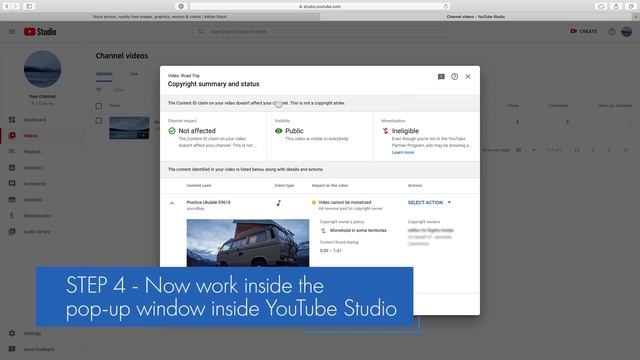Screen dimensions: 640x360
Task: Click the Public visibility eye icon
Action: 278,131
